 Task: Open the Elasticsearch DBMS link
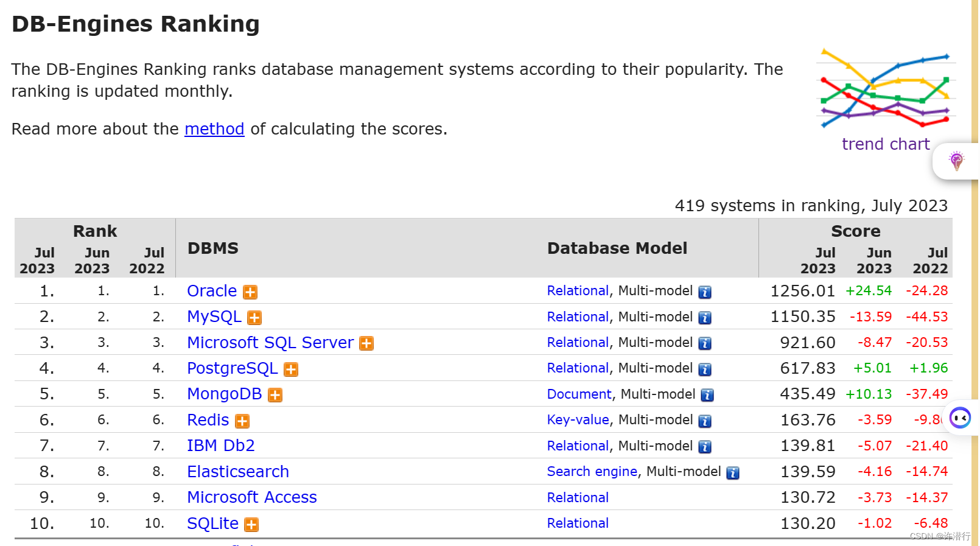238,472
